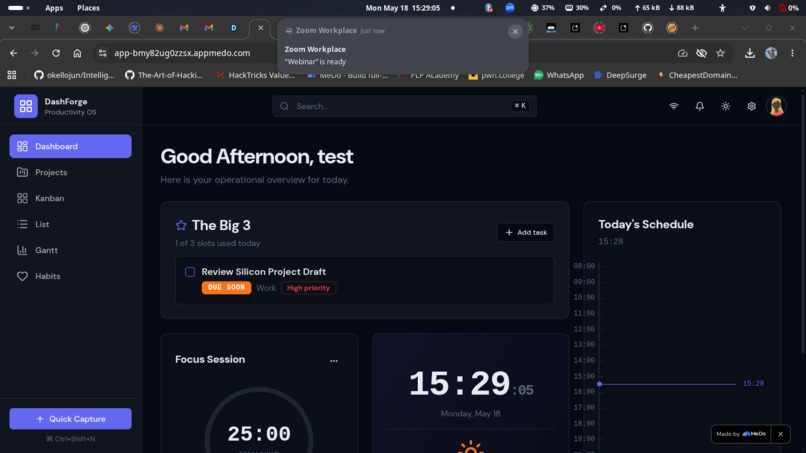
Task: Open the Gantt chart view
Action: [70, 250]
